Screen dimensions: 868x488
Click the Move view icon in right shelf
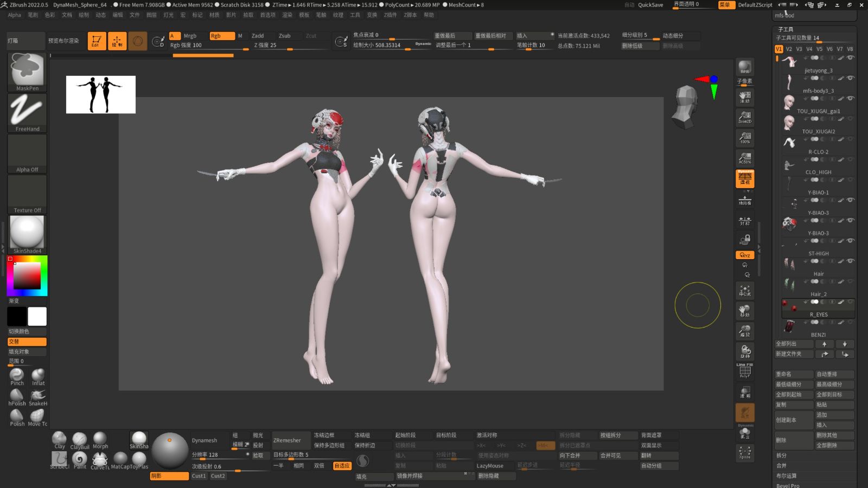tap(745, 311)
